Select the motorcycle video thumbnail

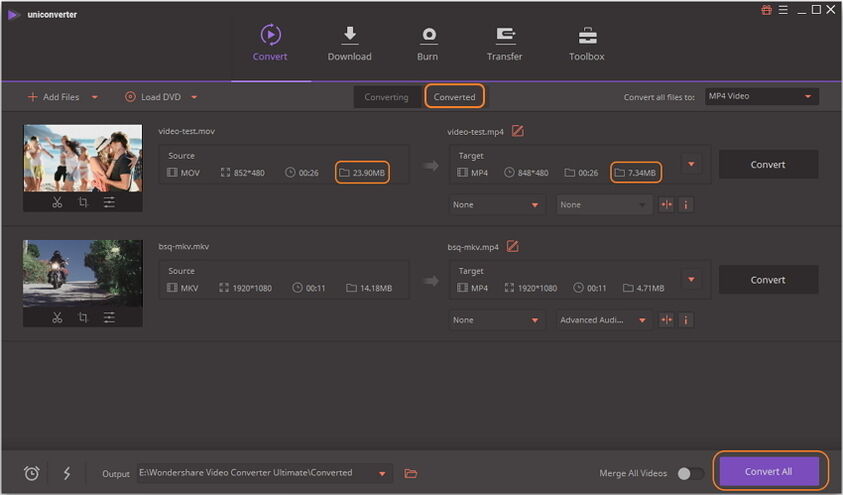click(x=83, y=274)
